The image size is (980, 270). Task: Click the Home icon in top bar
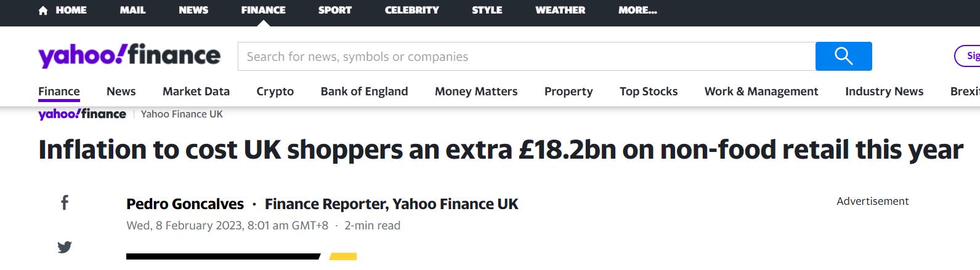[x=43, y=10]
